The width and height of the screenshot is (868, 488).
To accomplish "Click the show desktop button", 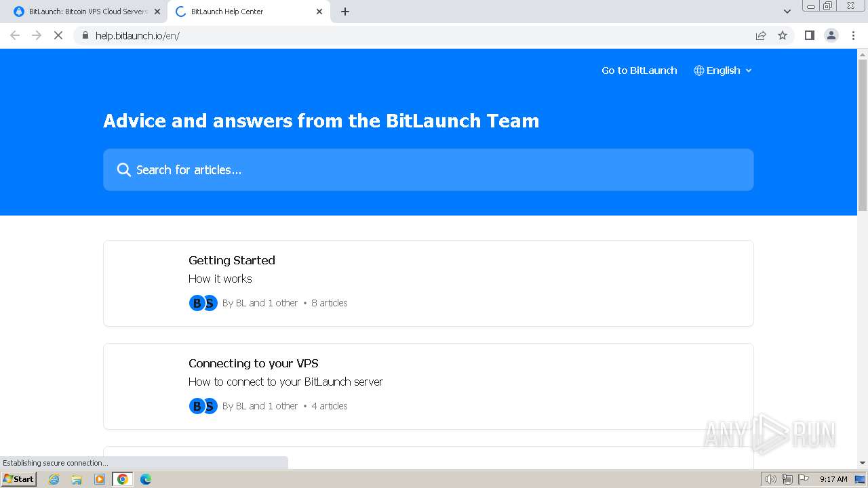I will pos(860,479).
